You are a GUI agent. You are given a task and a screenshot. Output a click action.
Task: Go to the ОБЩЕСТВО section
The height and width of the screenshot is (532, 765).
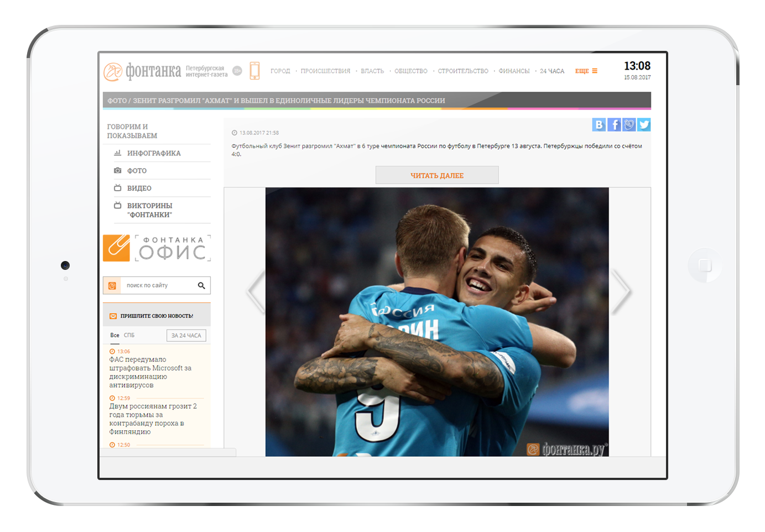tap(411, 71)
